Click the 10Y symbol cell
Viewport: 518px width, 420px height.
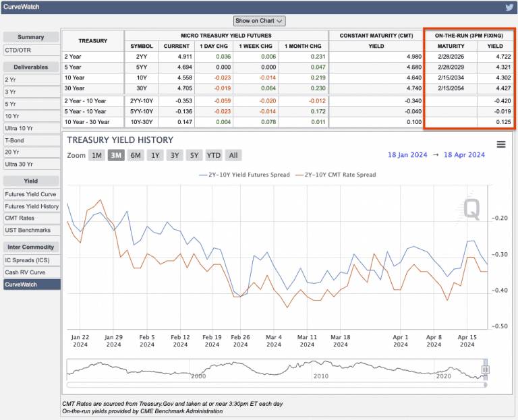pyautogui.click(x=142, y=78)
